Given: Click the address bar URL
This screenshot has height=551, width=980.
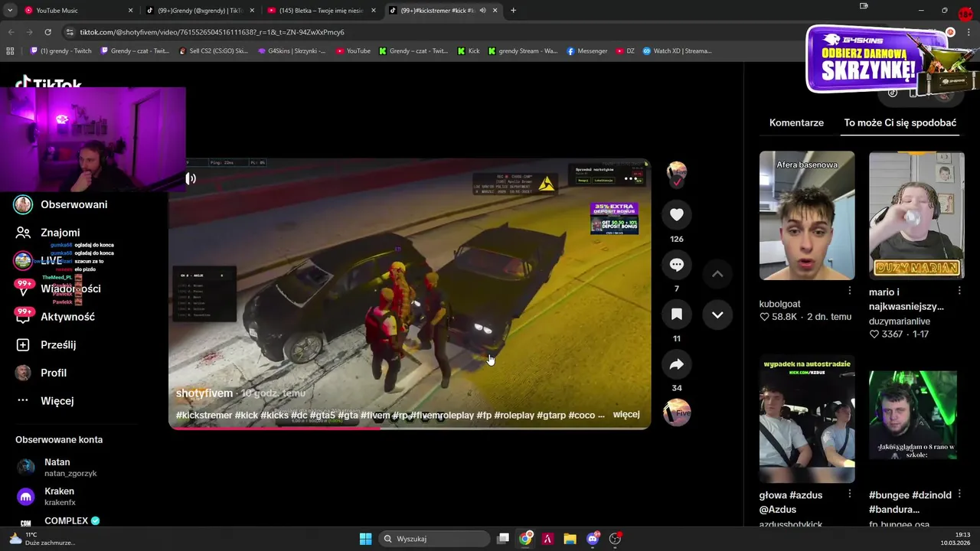Looking at the screenshot, I should point(212,32).
